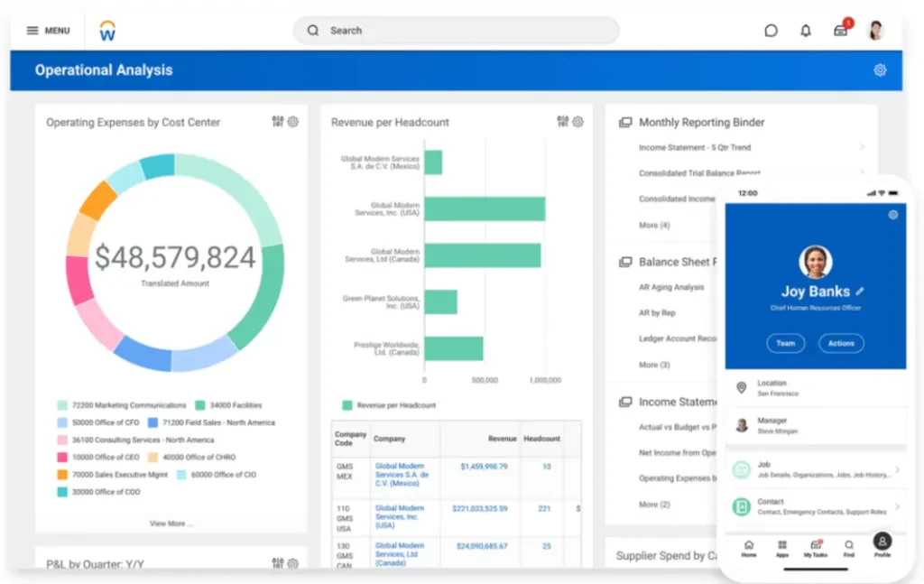
Task: Click the Contact icon on phone
Action: point(742,506)
